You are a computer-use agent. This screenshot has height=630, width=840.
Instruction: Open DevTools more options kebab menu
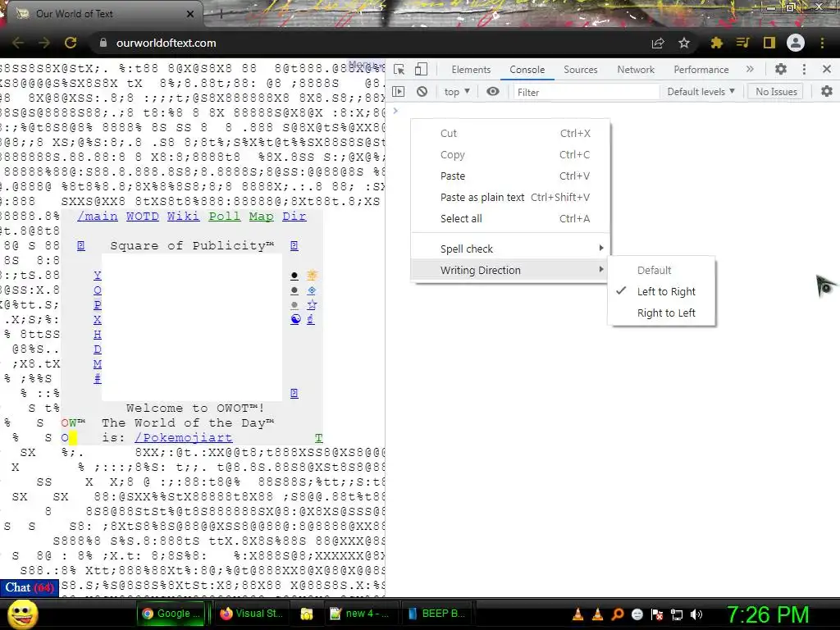[x=804, y=69]
